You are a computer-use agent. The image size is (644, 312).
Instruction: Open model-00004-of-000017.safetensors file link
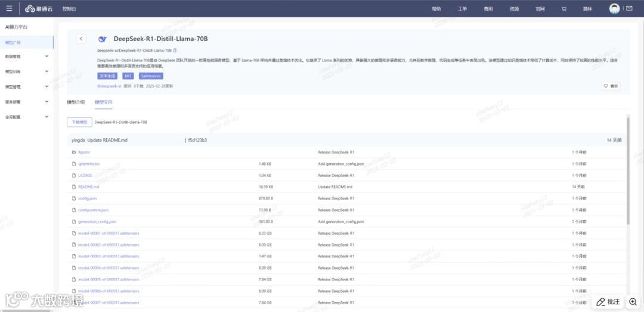point(109,268)
